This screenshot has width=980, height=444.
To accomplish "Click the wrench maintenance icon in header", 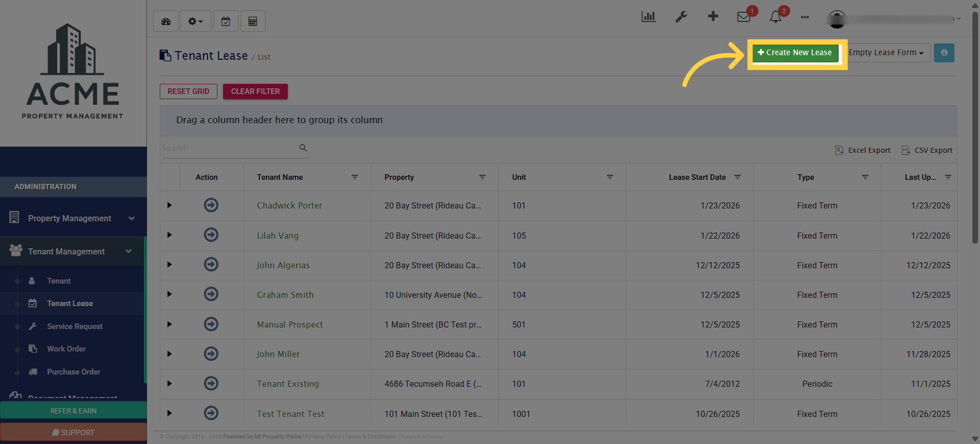I will point(681,17).
